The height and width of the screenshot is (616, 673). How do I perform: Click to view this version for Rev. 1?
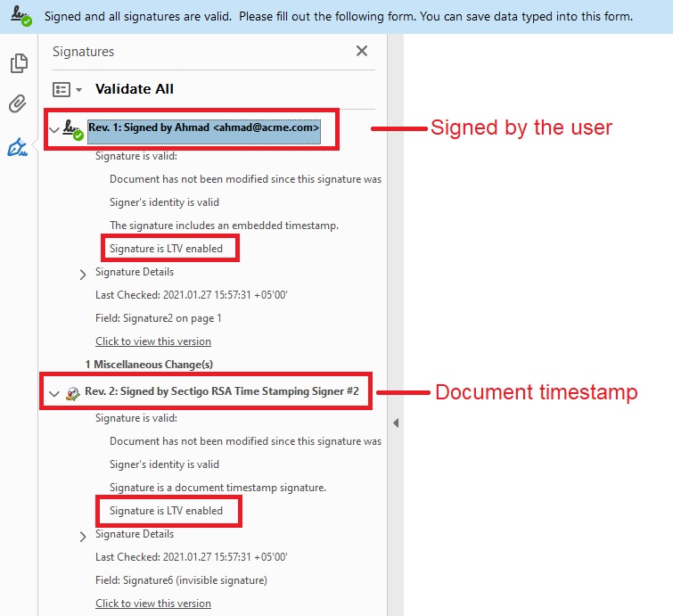click(x=153, y=341)
